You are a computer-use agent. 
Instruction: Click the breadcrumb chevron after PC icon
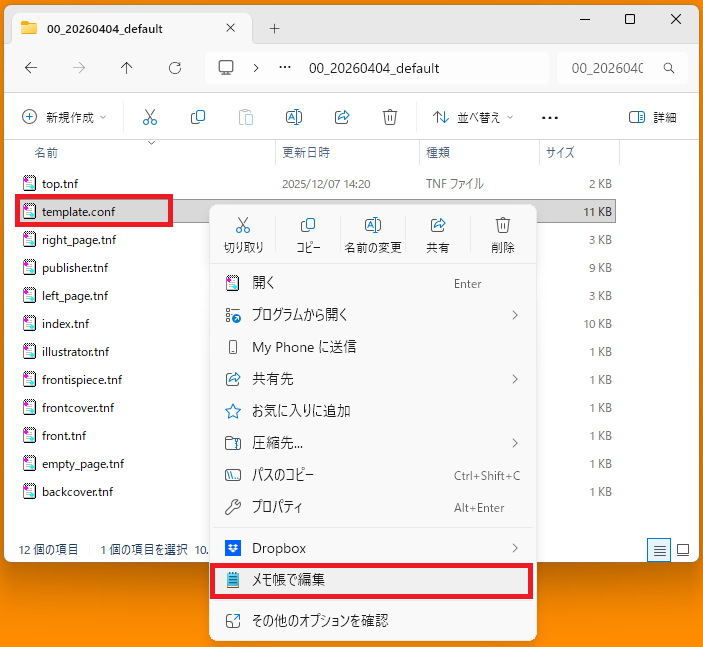tap(256, 68)
